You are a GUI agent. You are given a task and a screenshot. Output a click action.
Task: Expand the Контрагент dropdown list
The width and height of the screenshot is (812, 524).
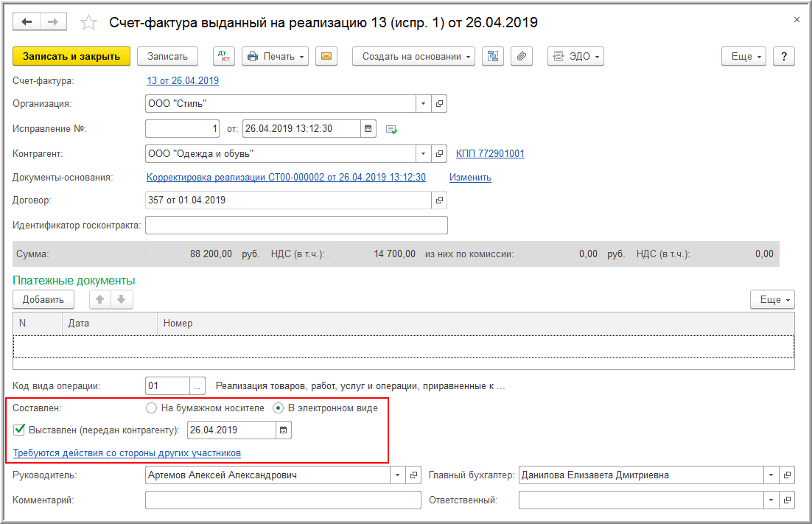(424, 154)
